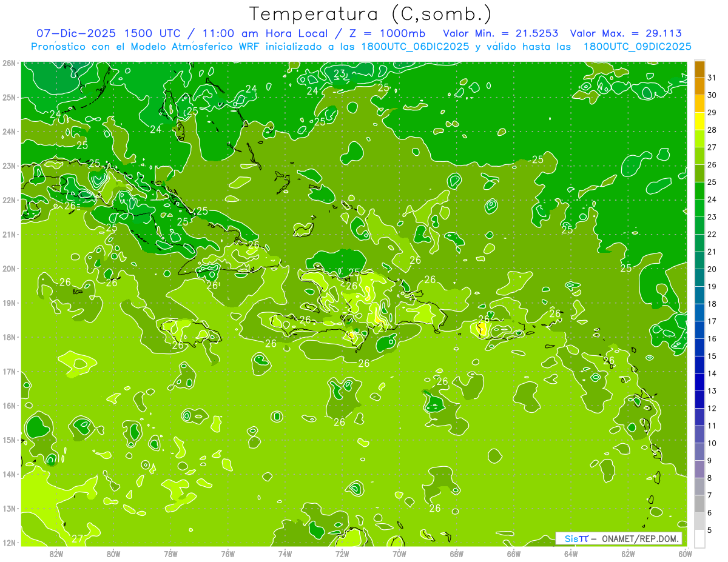Screen dimensions: 728x562
Task: Click the '18' value on the color legend
Action: [712, 304]
